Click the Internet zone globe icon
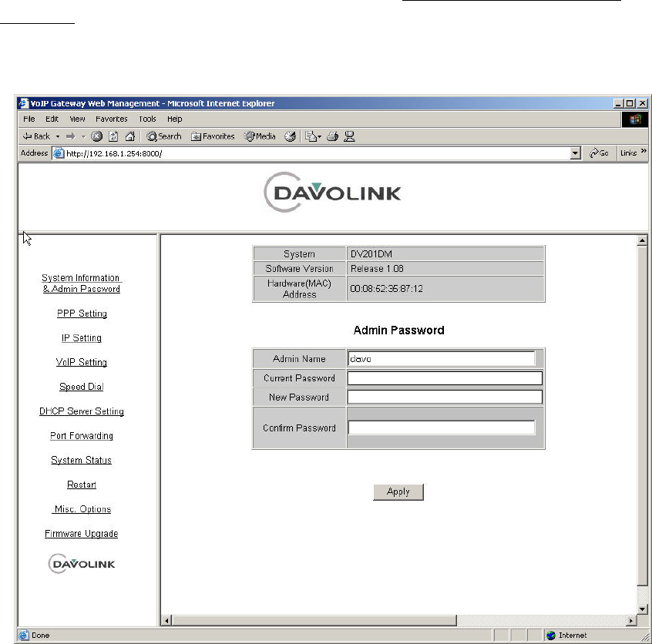Image resolution: width=652 pixels, height=644 pixels. (551, 636)
